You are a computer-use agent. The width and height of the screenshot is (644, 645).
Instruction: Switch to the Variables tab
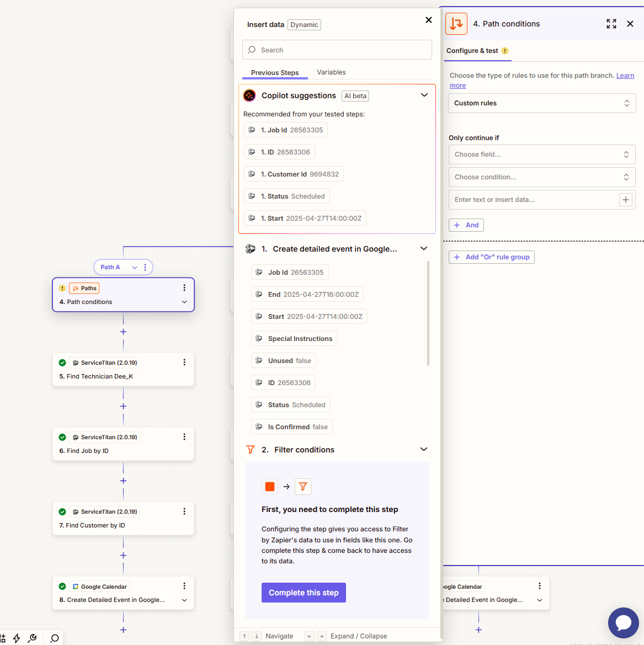[x=331, y=72]
